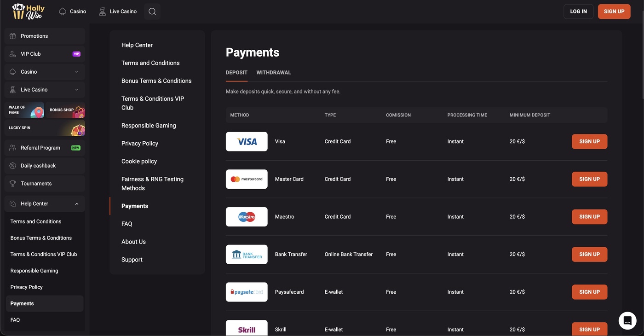The width and height of the screenshot is (644, 336).
Task: Click the Casino spade icon in header
Action: coord(63,12)
